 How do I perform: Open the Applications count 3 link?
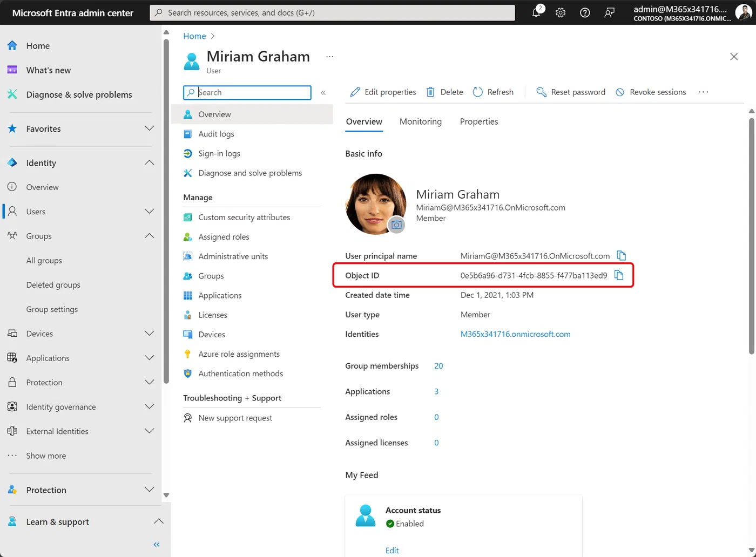pos(436,391)
